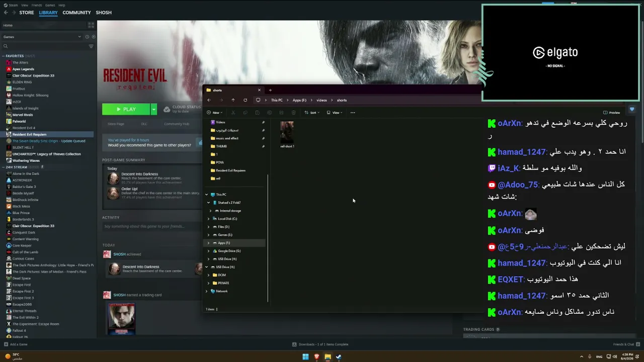Viewport: 644px width, 362px height.
Task: Open Steam's Friends menu
Action: coord(37,5)
